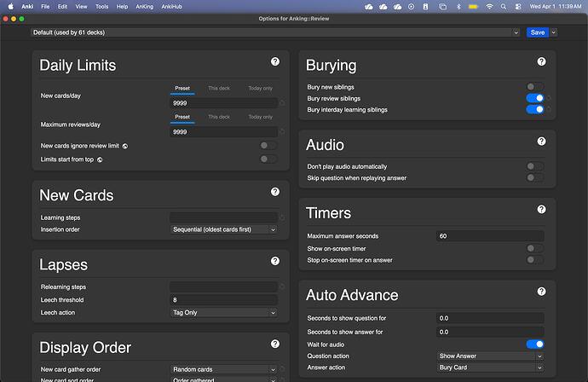
Task: Click Seconds to show question for field
Action: [x=491, y=318]
